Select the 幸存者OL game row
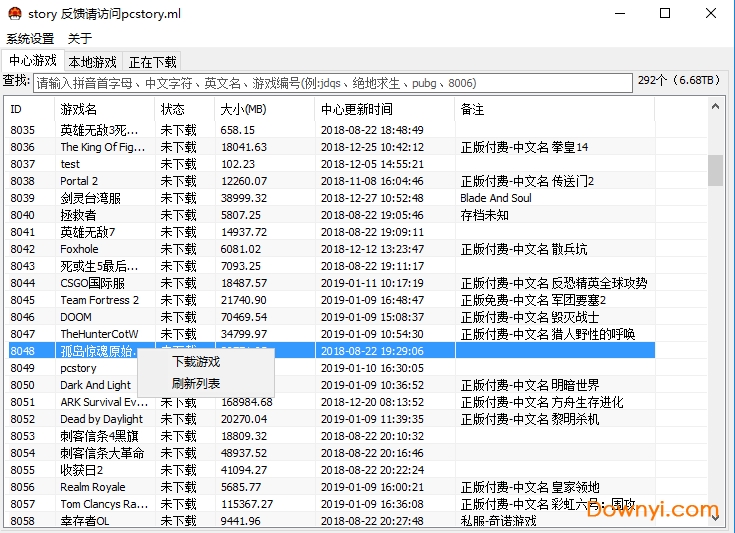The height and width of the screenshot is (533, 735). point(331,520)
